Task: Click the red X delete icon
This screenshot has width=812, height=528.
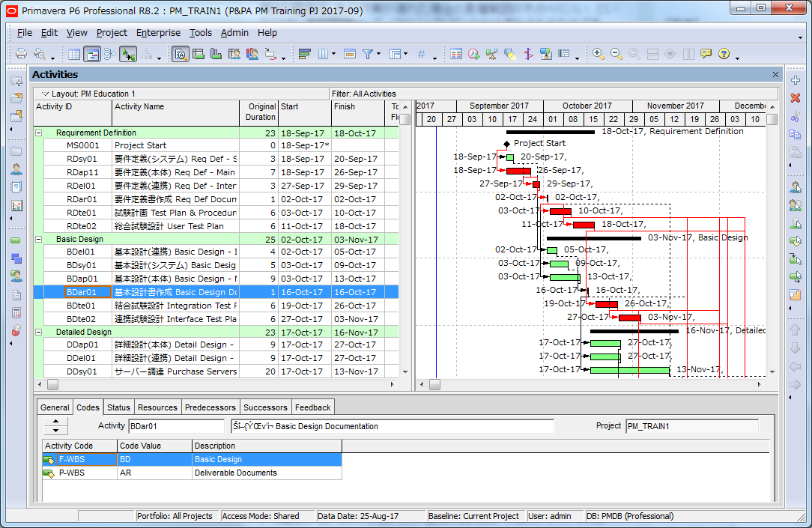Action: (x=795, y=98)
